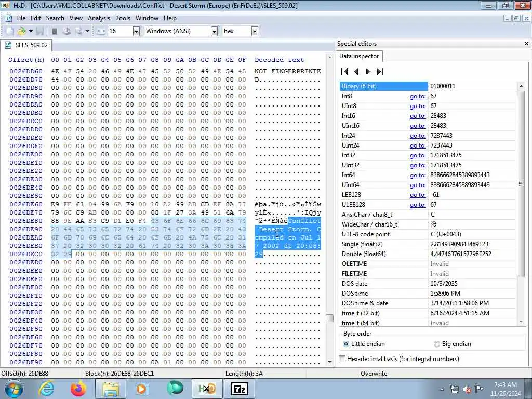Viewport: 532px width, 399px height.
Task: Click the document icon left of File menu
Action: (x=9, y=18)
